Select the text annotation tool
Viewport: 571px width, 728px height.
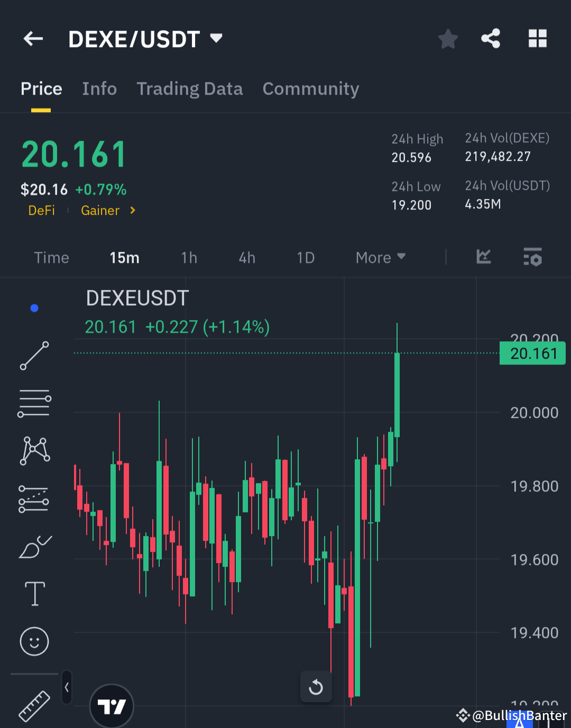pyautogui.click(x=34, y=594)
